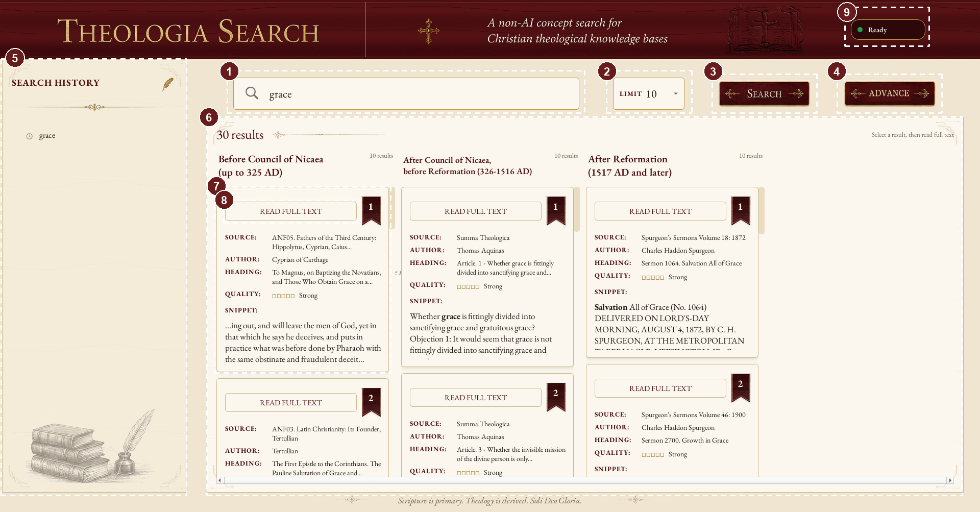Click quality stars on Cyprian of Carthage card

point(283,296)
